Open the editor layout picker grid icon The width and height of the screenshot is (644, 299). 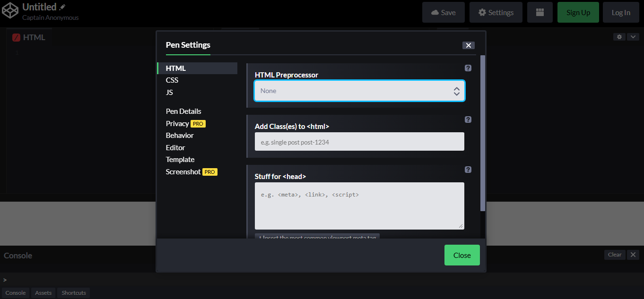[540, 12]
